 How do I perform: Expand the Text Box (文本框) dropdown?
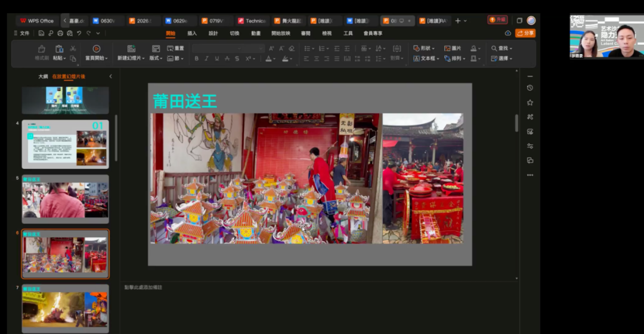pos(426,58)
